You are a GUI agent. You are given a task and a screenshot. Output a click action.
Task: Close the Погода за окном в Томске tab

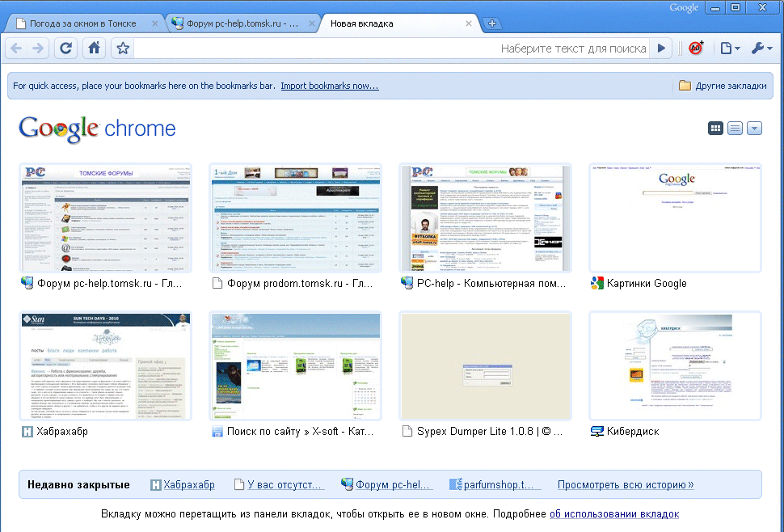click(155, 23)
